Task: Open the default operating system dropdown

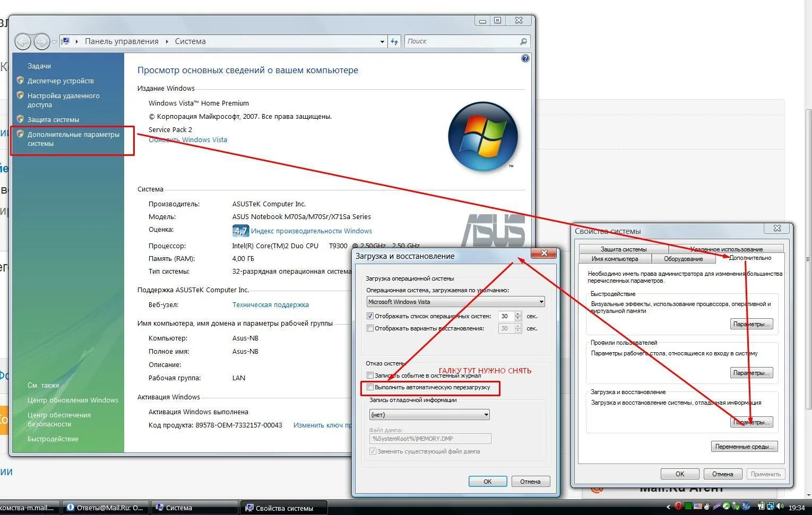Action: click(456, 302)
